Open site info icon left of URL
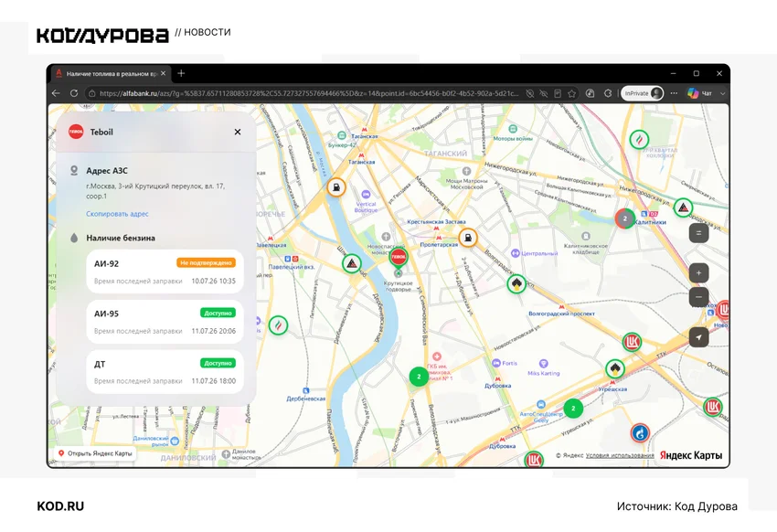This screenshot has width=777, height=532. [91, 93]
